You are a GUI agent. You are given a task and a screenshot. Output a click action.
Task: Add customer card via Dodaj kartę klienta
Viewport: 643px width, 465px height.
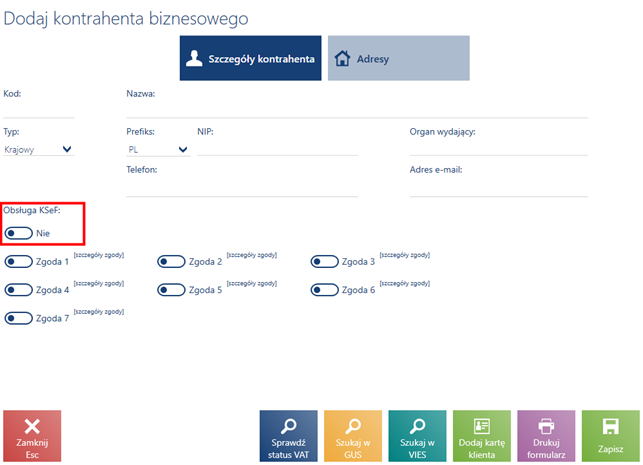[481, 436]
